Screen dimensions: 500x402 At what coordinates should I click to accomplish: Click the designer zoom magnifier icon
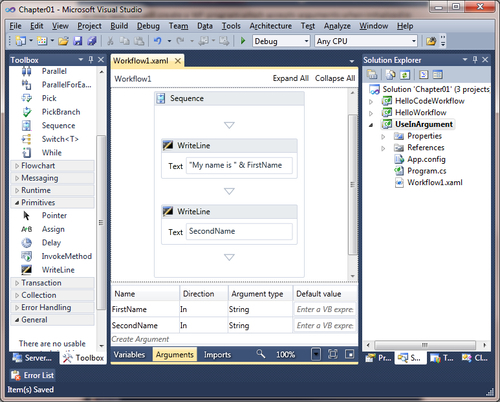(x=261, y=354)
